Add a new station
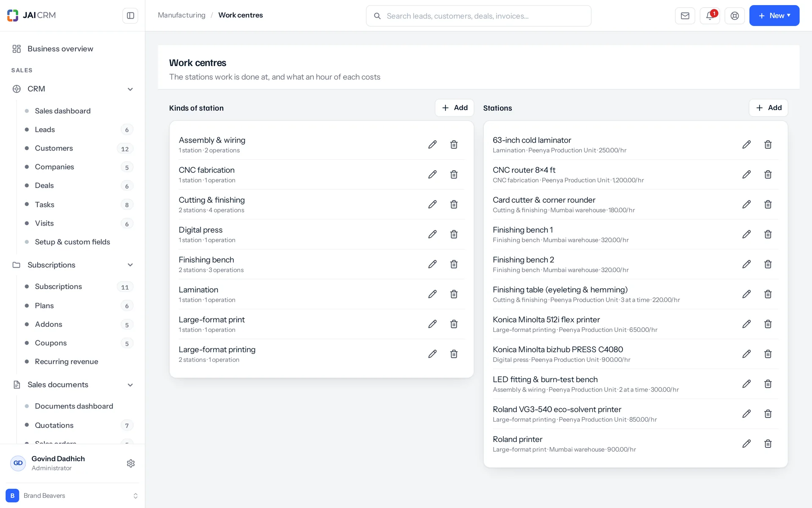Viewport: 812px width, 508px height. [768, 108]
